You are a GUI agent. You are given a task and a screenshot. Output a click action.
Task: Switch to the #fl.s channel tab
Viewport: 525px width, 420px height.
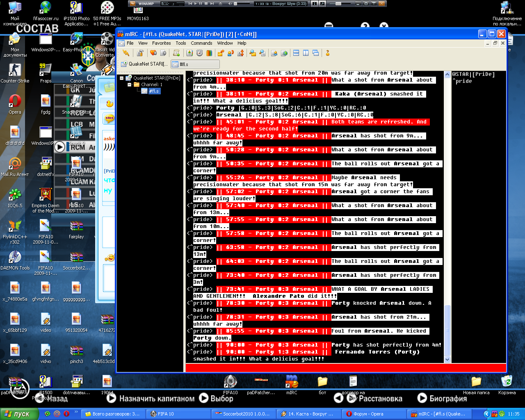pyautogui.click(x=195, y=64)
